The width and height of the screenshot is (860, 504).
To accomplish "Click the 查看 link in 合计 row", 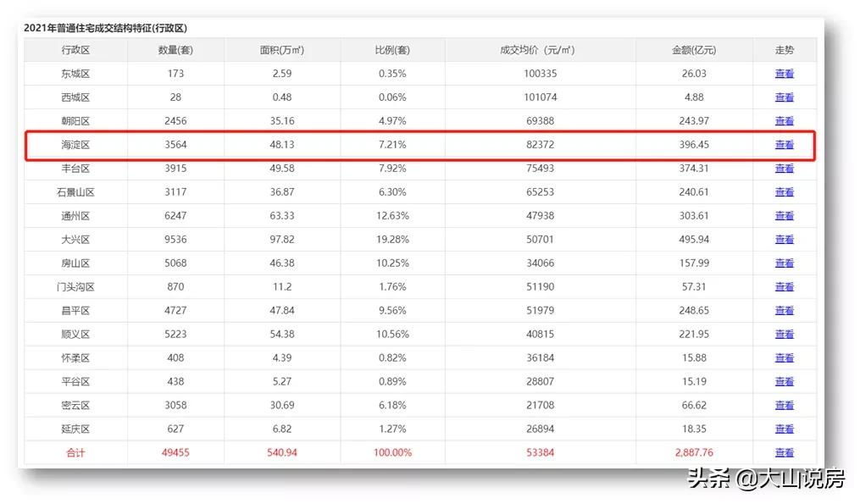I will pos(784,452).
